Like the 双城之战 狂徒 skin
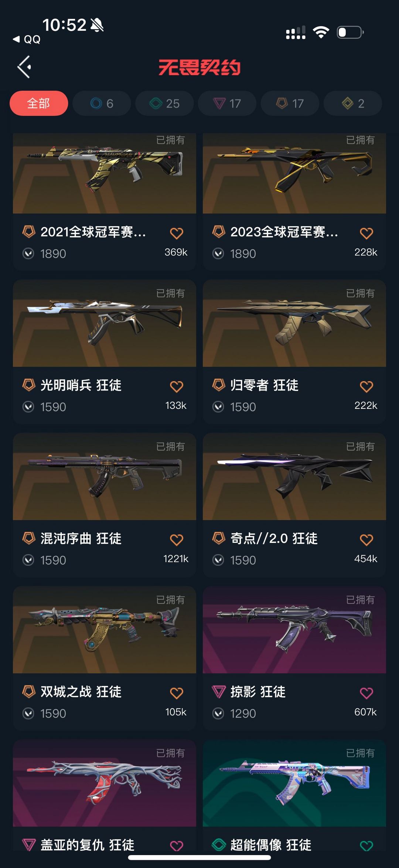Screen dimensions: 399x868 tap(177, 693)
